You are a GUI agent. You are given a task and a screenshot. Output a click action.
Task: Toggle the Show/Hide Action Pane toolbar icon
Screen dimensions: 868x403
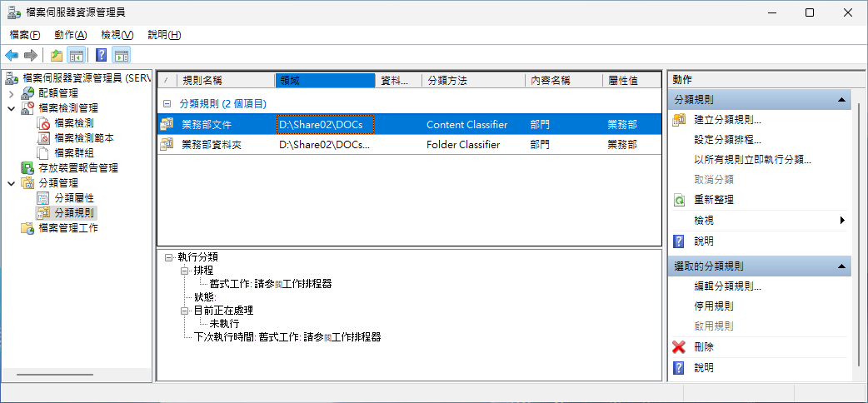122,55
